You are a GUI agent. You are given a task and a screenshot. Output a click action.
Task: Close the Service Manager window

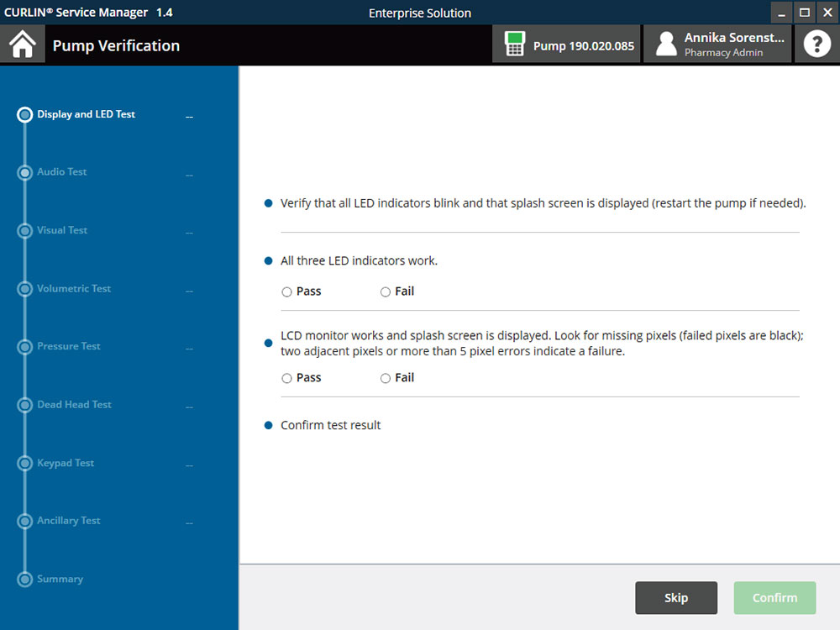coord(827,13)
